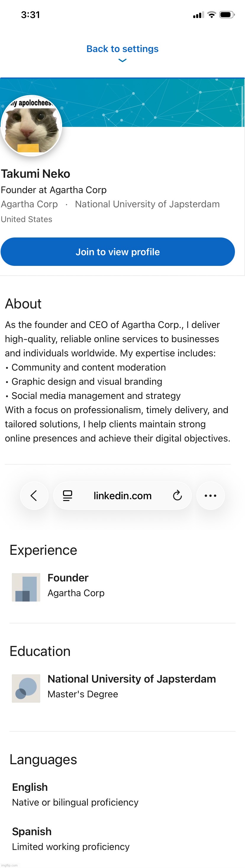The width and height of the screenshot is (245, 868).
Task: Click the Join to view profile button
Action: coord(117,252)
